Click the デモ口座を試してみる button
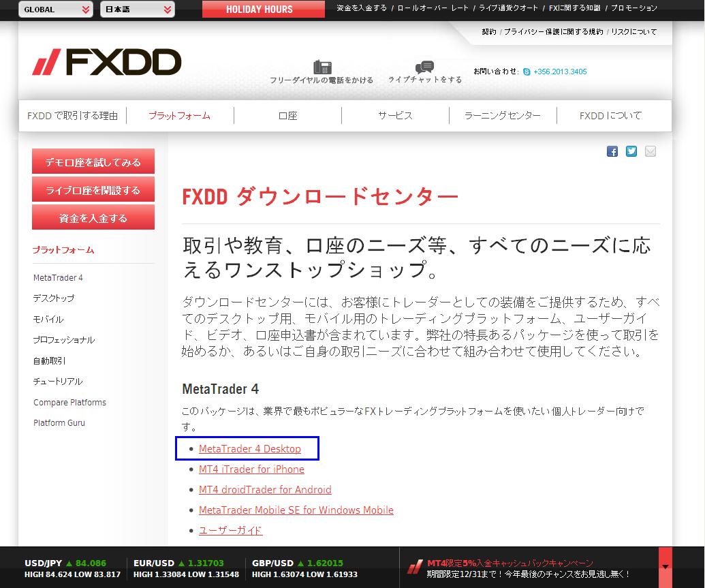705x588 pixels. 93,161
